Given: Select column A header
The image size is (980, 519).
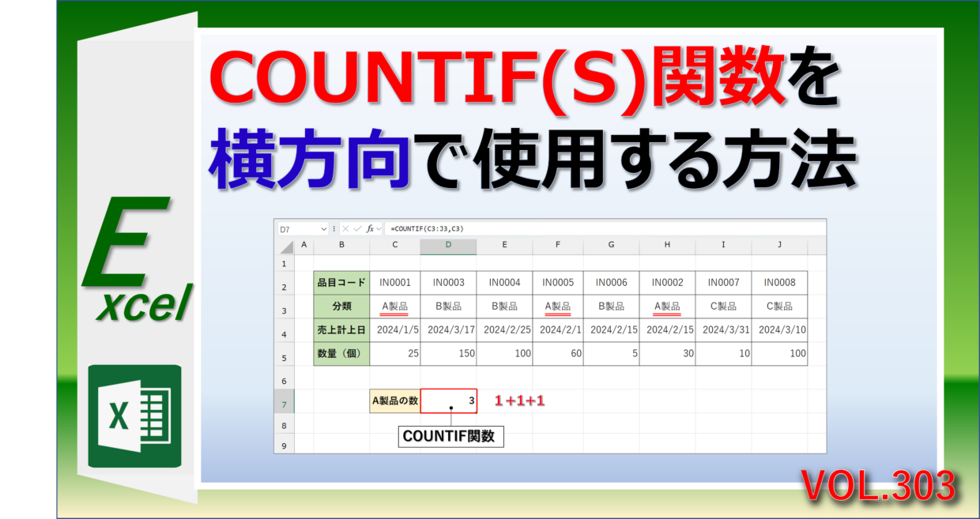Looking at the screenshot, I should pyautogui.click(x=304, y=246).
